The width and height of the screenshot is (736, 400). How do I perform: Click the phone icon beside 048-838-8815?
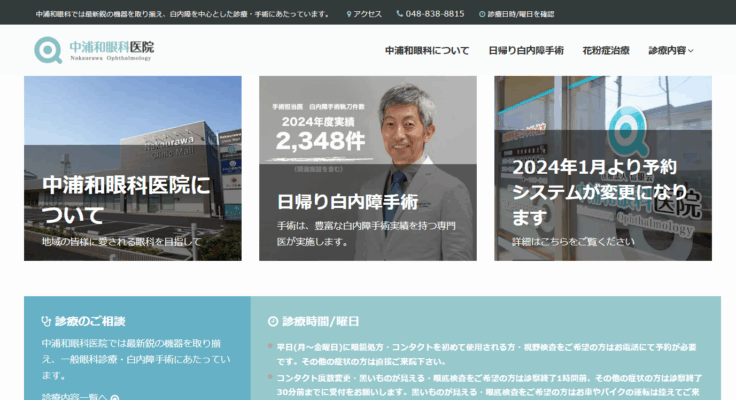coord(400,14)
